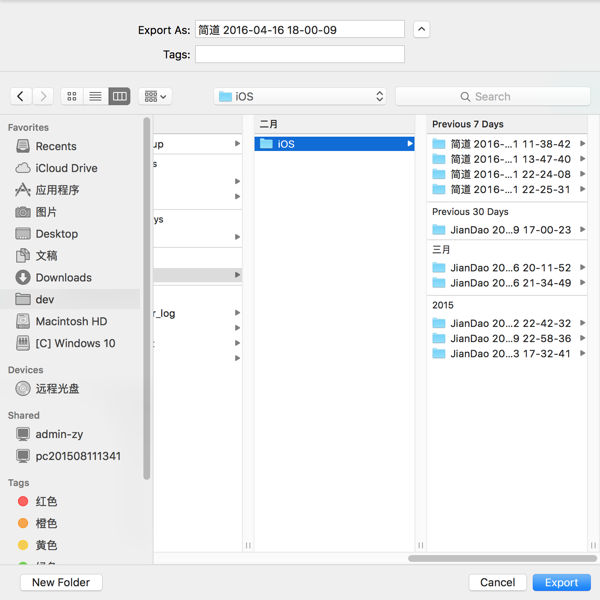The height and width of the screenshot is (600, 600).
Task: Open iCloud Drive in the sidebar
Action: click(56, 168)
